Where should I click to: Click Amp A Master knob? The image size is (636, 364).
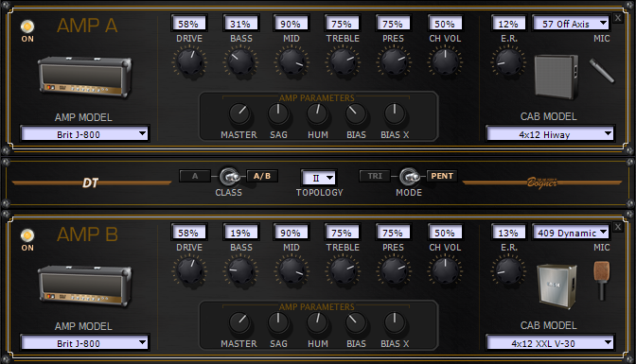239,113
